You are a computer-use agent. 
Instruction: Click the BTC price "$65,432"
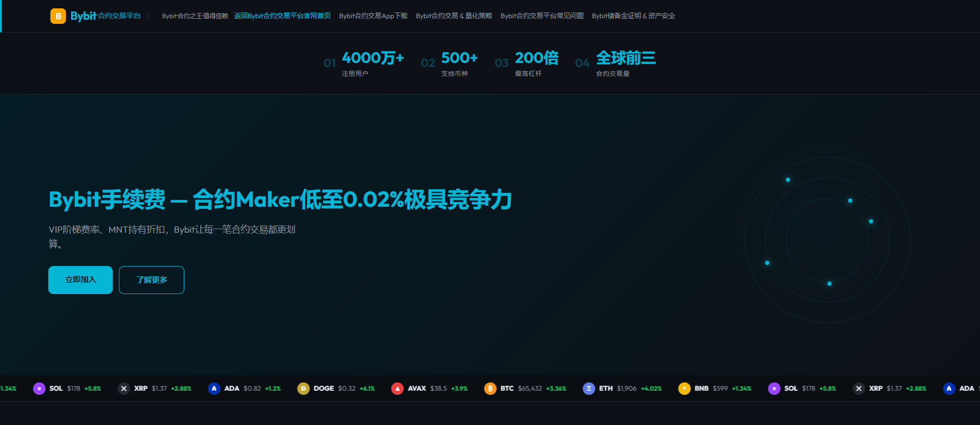coord(530,389)
